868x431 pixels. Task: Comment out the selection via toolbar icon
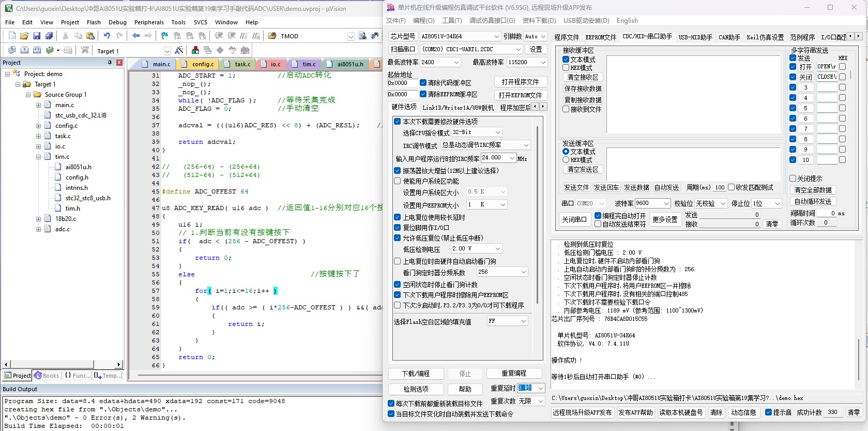(x=243, y=36)
